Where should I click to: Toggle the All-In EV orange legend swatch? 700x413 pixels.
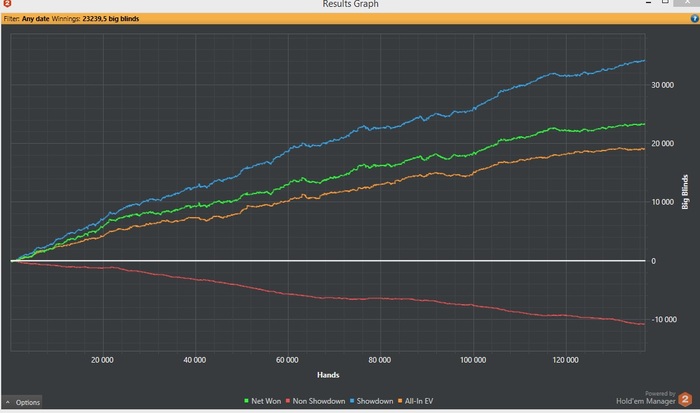tap(400, 401)
